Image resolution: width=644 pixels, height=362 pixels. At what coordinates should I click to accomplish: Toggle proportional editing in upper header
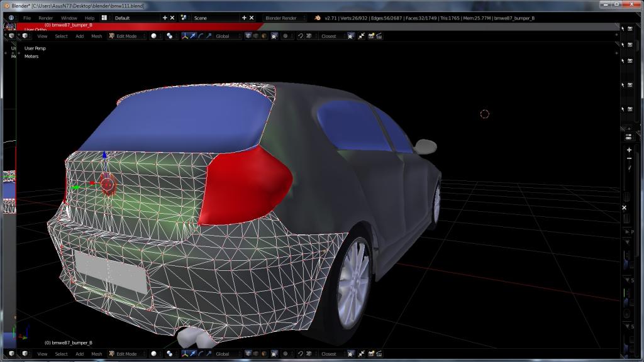pyautogui.click(x=285, y=36)
